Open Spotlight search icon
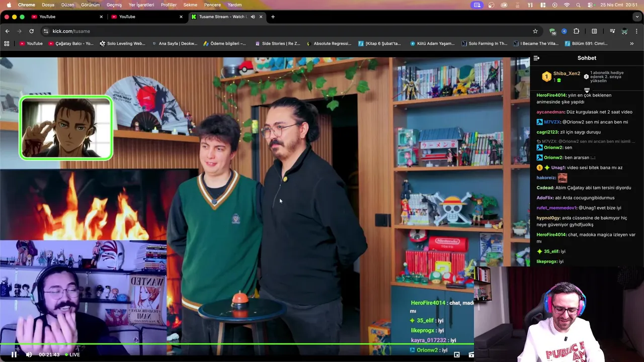644x362 pixels. (x=579, y=5)
